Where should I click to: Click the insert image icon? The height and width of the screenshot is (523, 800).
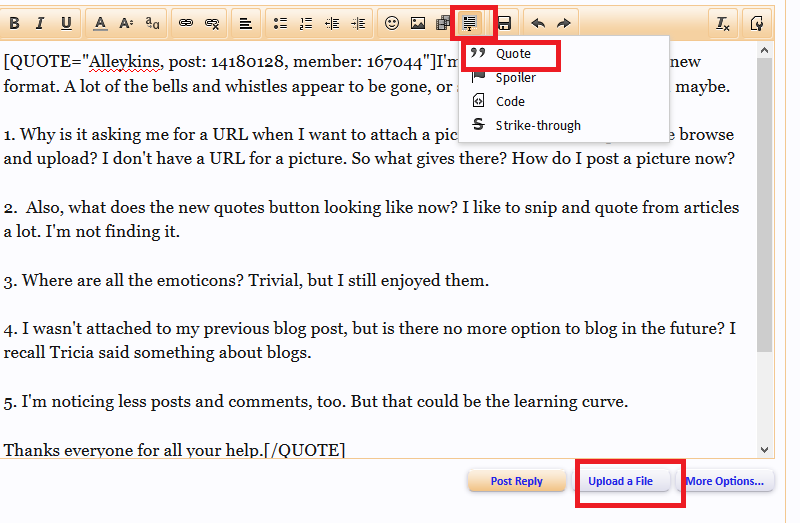[417, 22]
